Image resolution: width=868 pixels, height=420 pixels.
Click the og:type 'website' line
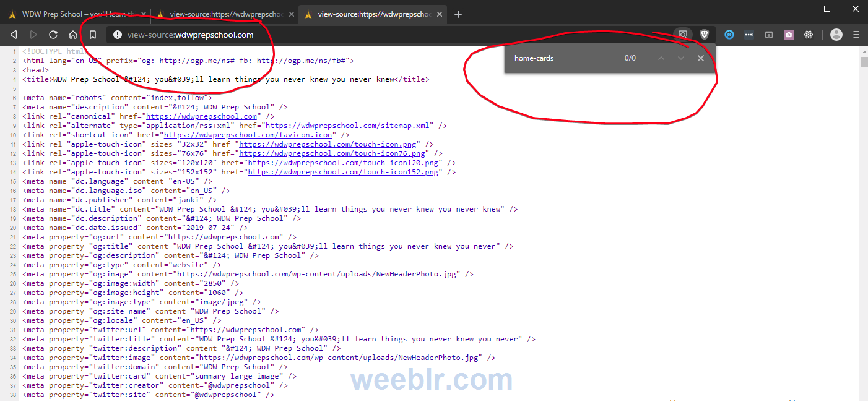click(x=121, y=265)
